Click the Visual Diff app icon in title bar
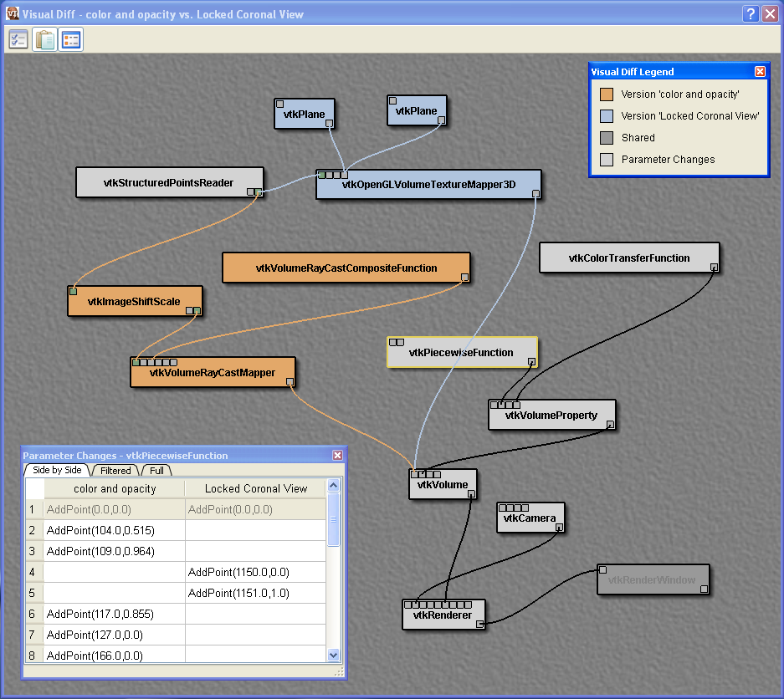 pos(12,13)
